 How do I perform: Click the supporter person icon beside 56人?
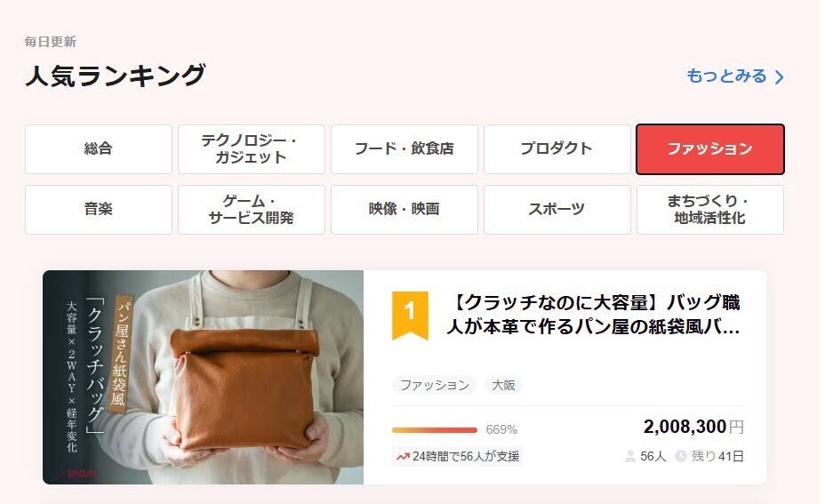tap(629, 456)
